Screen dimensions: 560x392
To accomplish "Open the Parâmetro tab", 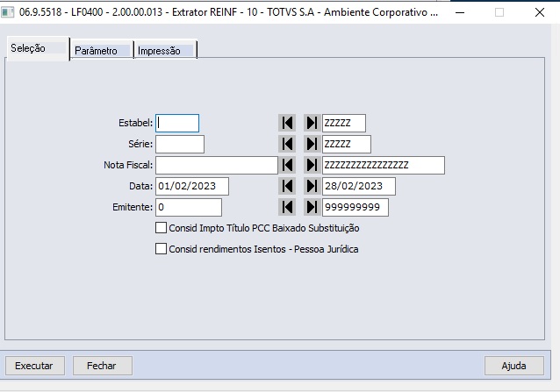I will coord(102,50).
